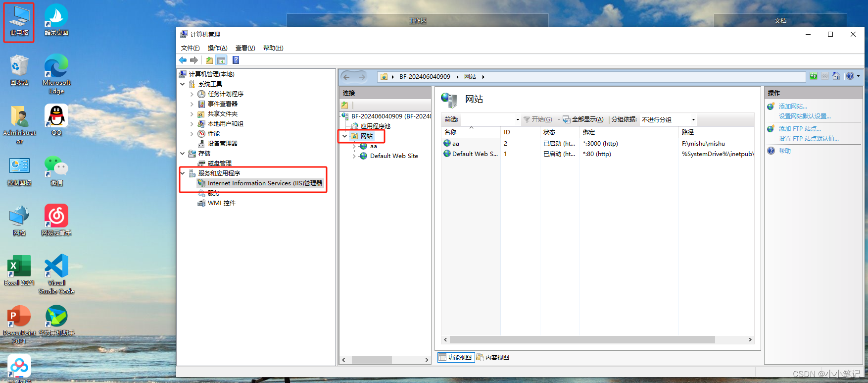Open the 帮助(H) menu

click(x=273, y=48)
